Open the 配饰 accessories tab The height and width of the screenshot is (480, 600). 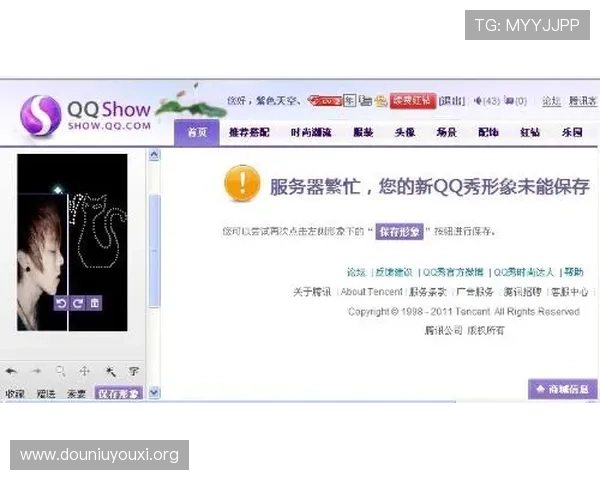pyautogui.click(x=488, y=132)
